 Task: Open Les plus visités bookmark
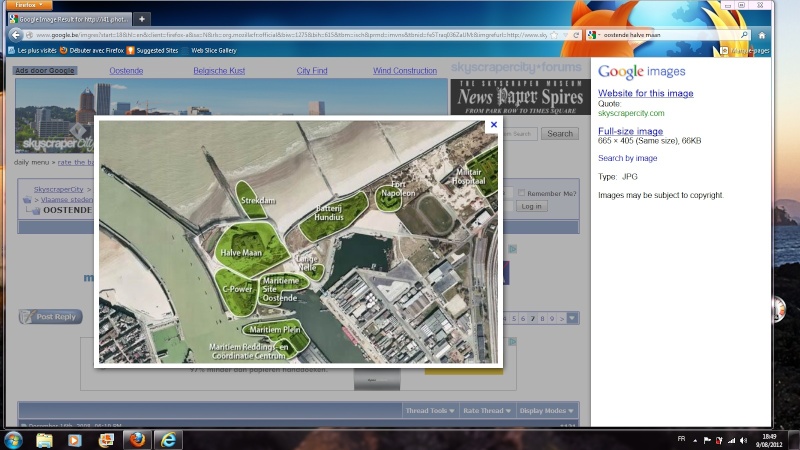tap(32, 51)
